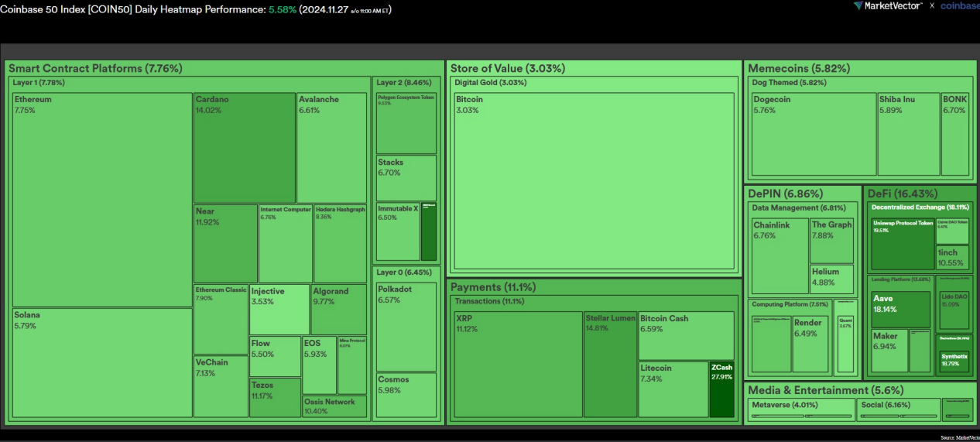Open the Smart Contract Platforms category header
Viewport: 980px width, 442px height.
tap(95, 68)
